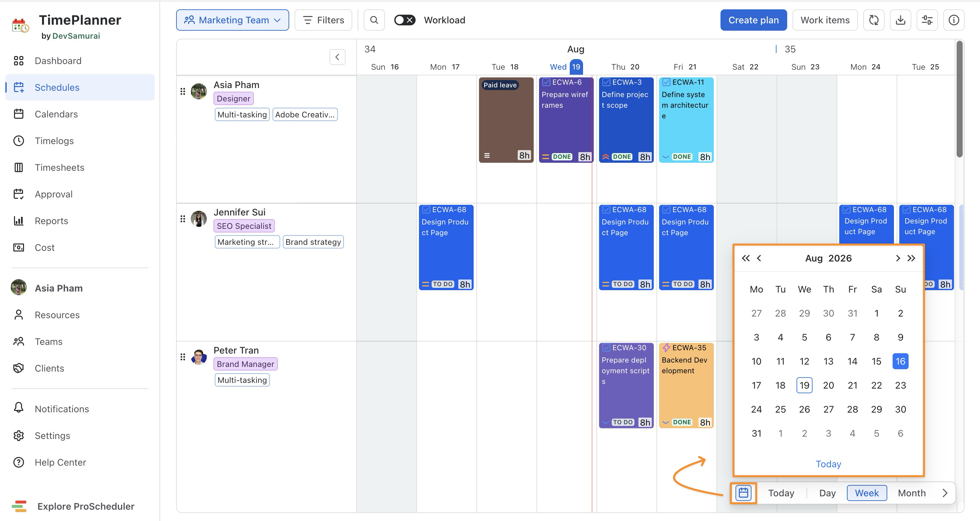Click the sync refresh icon
Image resolution: width=980 pixels, height=521 pixels.
874,20
